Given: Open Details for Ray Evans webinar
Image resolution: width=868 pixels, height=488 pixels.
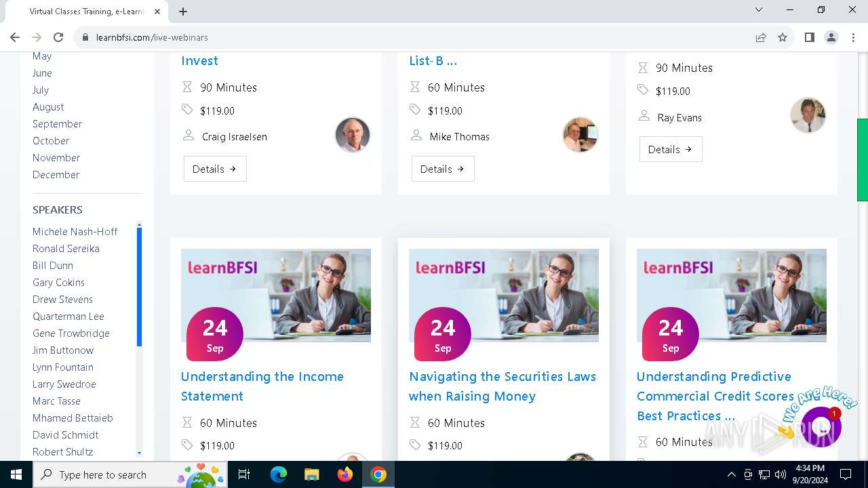Looking at the screenshot, I should coord(671,150).
